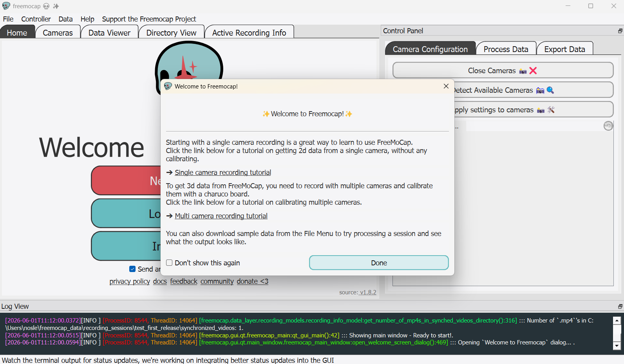Click the circular refresh icon in Control Panel
This screenshot has height=364, width=624.
[608, 126]
